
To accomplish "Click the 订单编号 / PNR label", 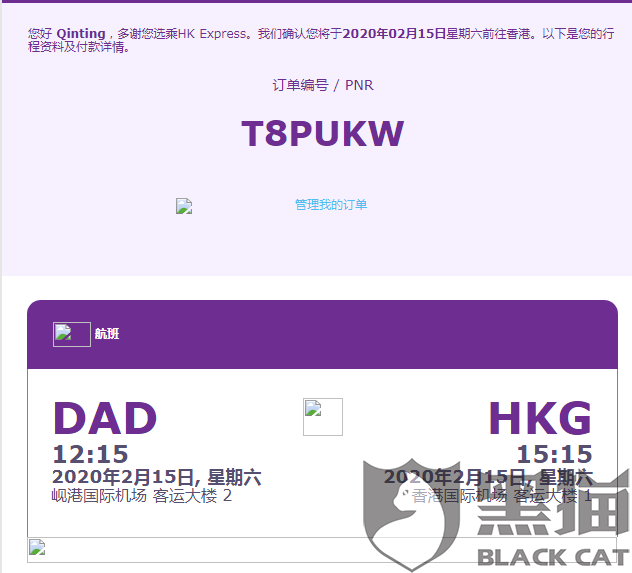I will coord(323,85).
